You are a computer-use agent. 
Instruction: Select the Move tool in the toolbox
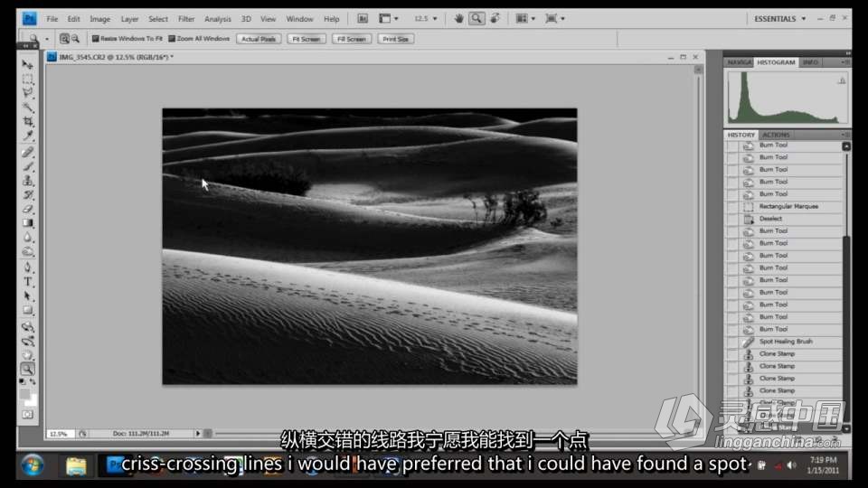pyautogui.click(x=28, y=64)
